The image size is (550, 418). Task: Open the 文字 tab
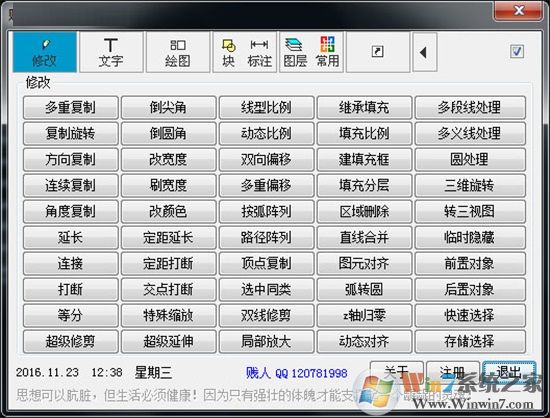coord(111,52)
